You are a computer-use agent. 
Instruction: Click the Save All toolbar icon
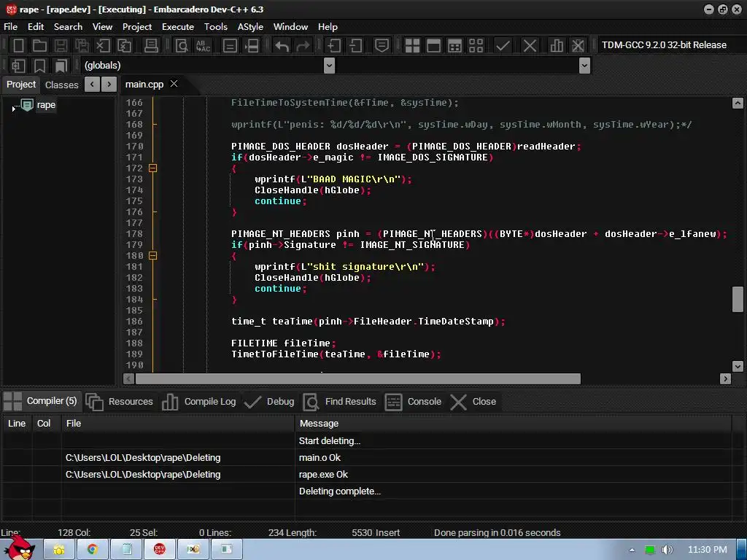point(82,45)
